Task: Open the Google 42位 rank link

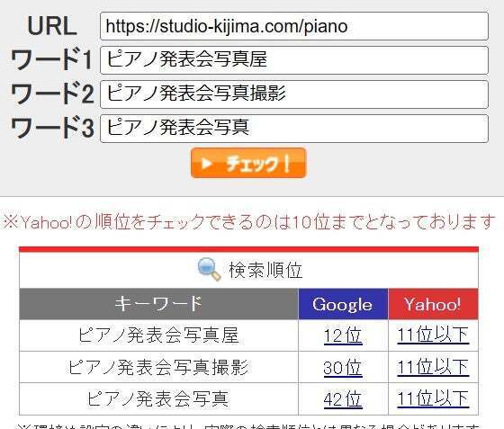Action: click(343, 399)
